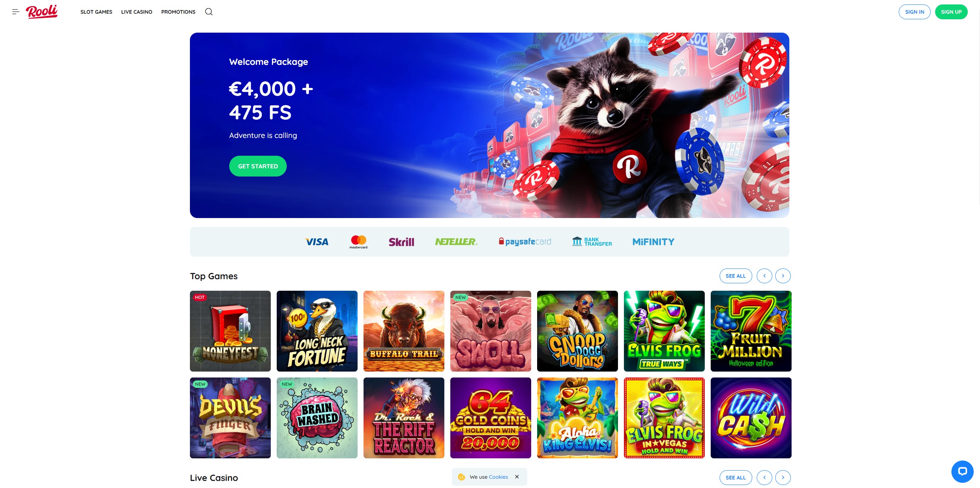
Task: Click the Sign In button
Action: point(914,12)
